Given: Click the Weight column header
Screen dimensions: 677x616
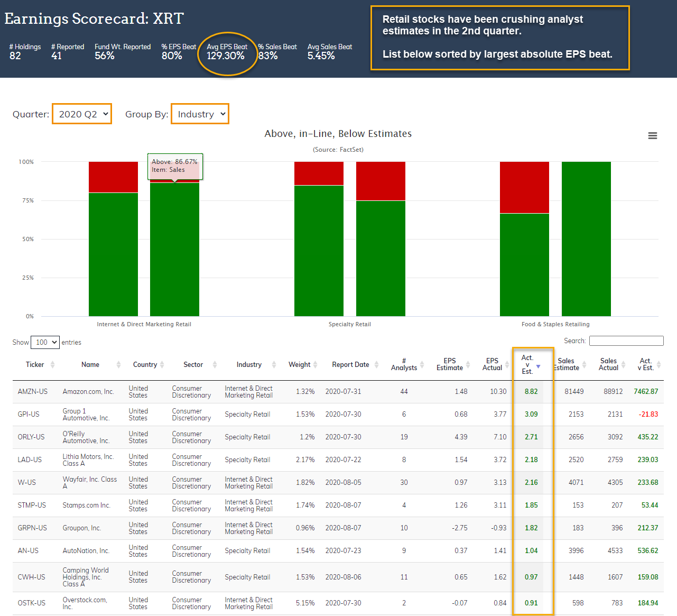Looking at the screenshot, I should pyautogui.click(x=299, y=365).
